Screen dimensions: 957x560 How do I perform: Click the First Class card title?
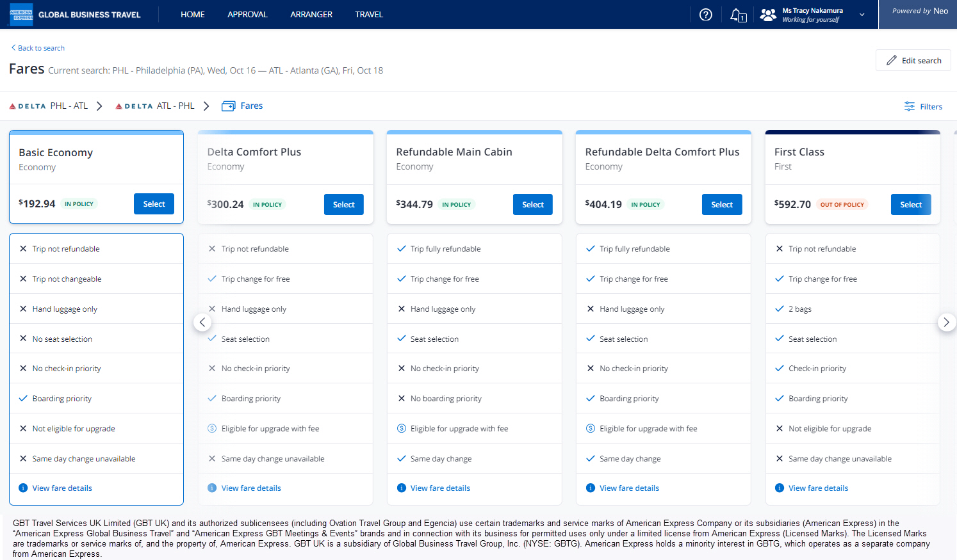(x=799, y=152)
